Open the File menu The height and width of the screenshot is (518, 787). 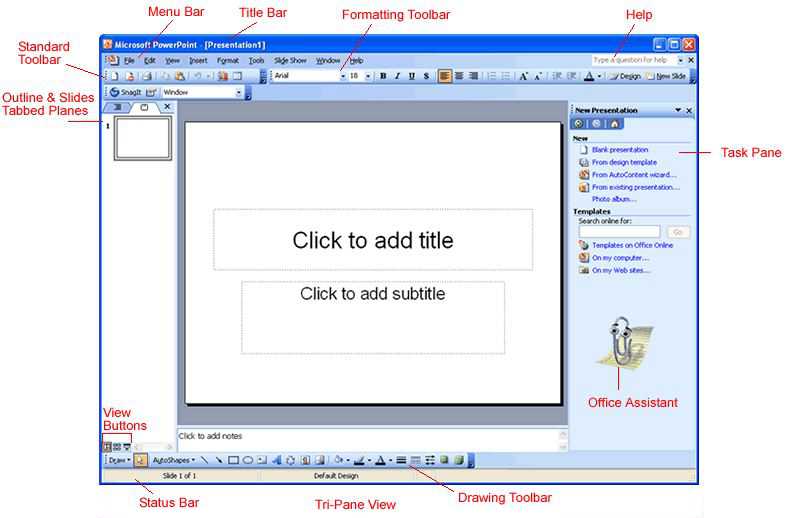[x=129, y=61]
